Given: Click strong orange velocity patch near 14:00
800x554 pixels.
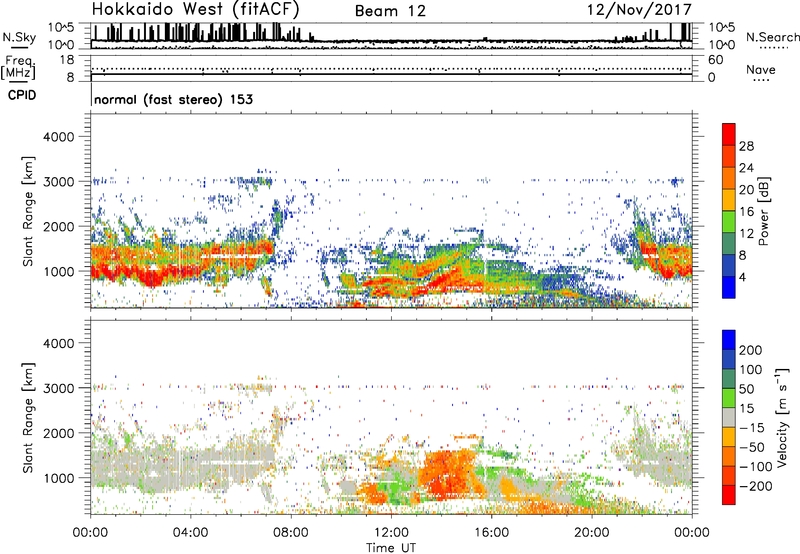Looking at the screenshot, I should click(448, 472).
